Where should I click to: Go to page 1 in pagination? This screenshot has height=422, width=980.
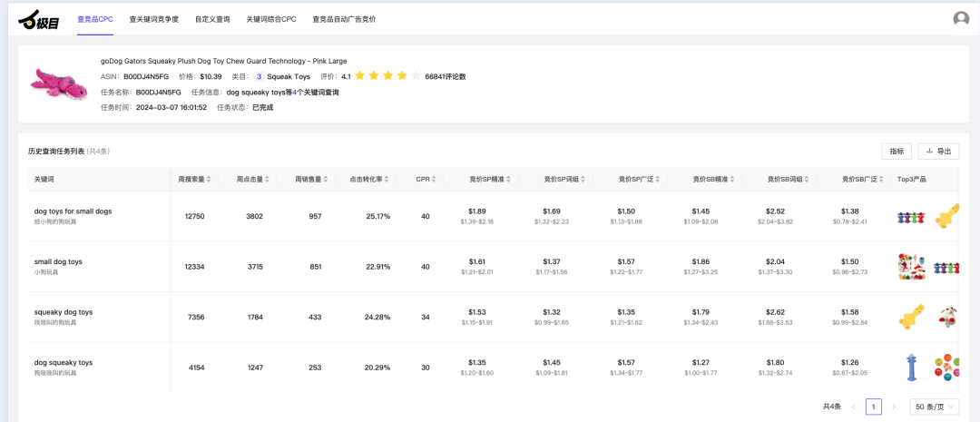tap(873, 407)
